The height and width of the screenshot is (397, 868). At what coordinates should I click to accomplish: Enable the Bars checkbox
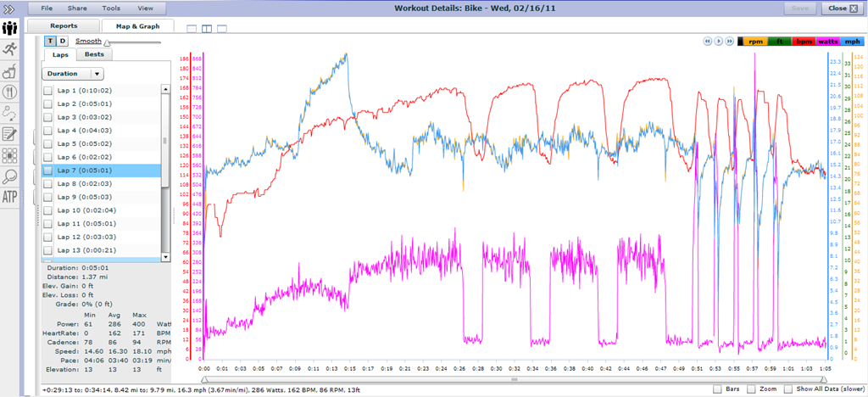tap(718, 389)
